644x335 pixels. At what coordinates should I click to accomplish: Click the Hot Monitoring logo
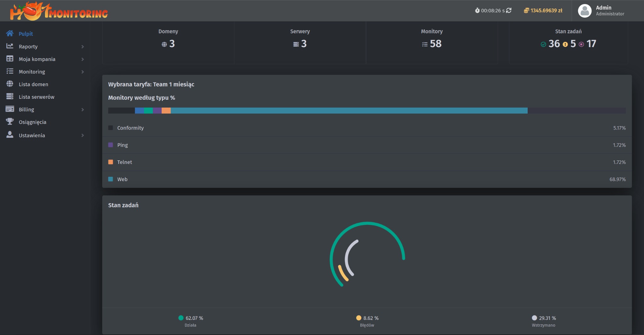[x=59, y=11]
